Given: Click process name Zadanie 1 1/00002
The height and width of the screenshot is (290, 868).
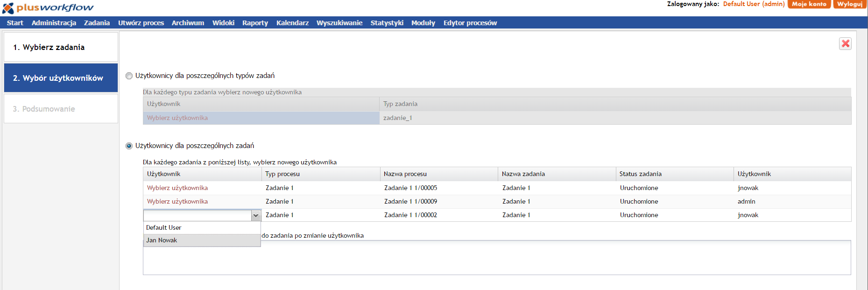Looking at the screenshot, I should (411, 215).
